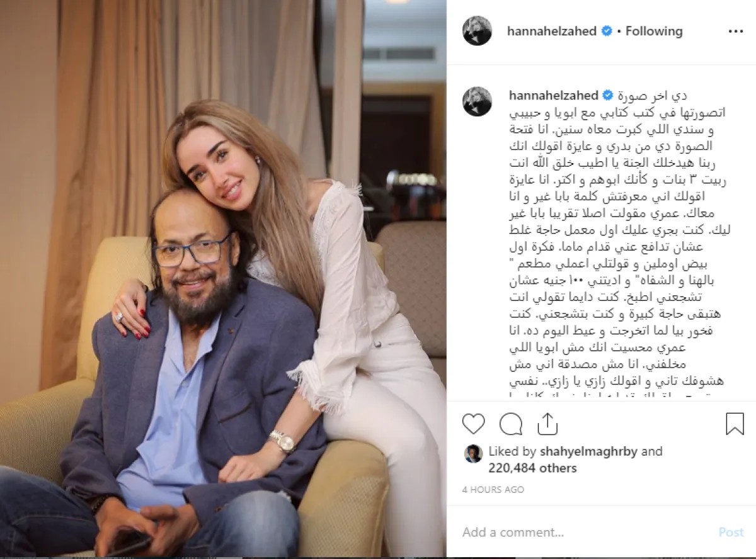
Task: Click hannahelzahed avatar beside the caption
Action: 477,101
